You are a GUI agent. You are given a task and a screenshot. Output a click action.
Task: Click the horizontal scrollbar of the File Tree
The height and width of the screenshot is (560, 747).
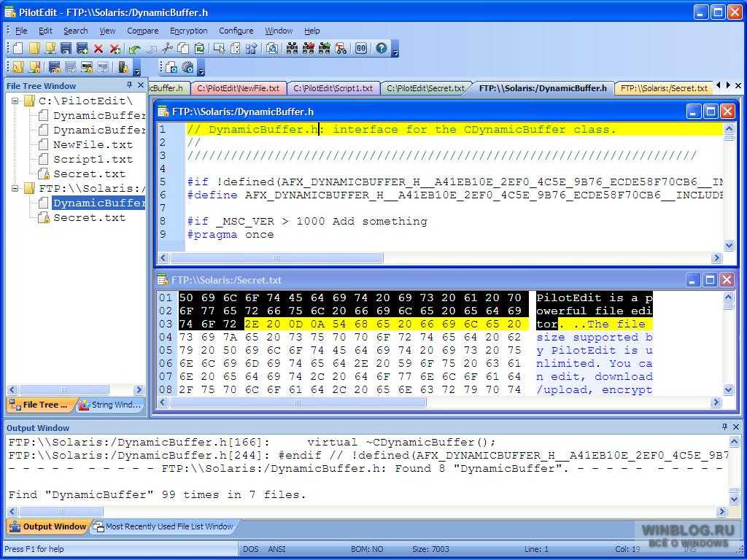pos(76,390)
